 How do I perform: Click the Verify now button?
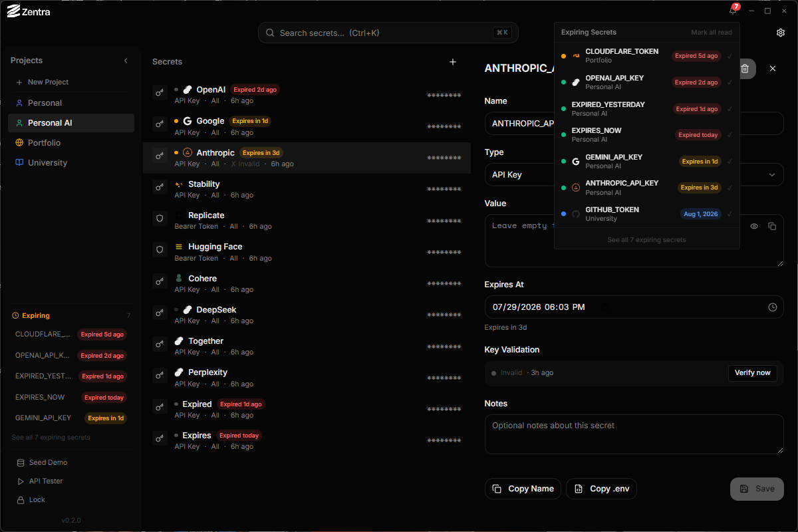click(753, 373)
